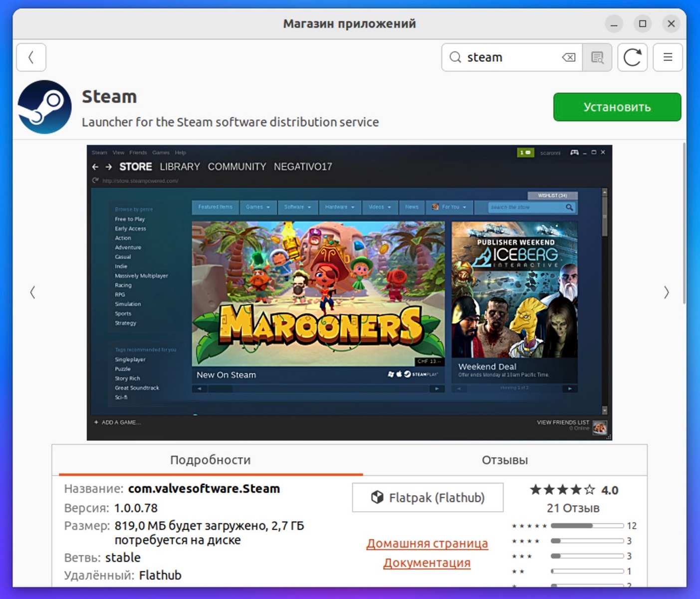Click the two-star rating bar
The image size is (700, 599).
587,571
